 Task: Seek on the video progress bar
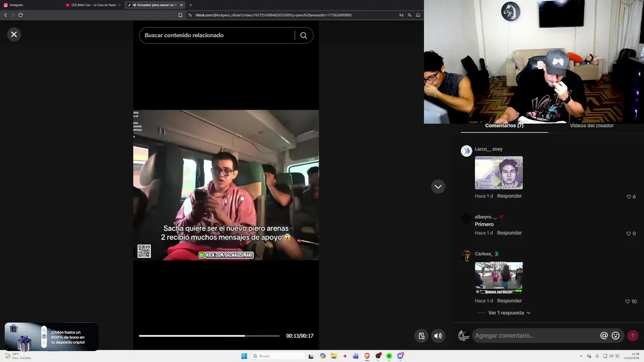(209, 336)
